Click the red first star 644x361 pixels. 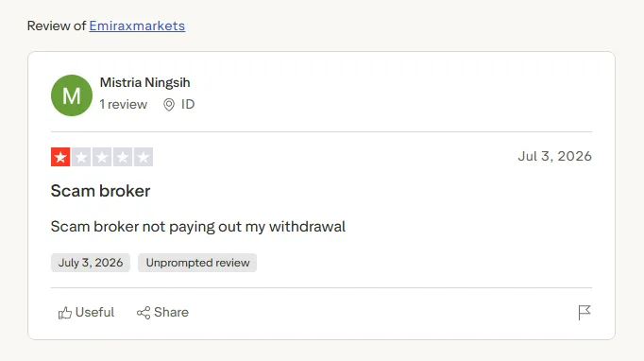pos(60,157)
